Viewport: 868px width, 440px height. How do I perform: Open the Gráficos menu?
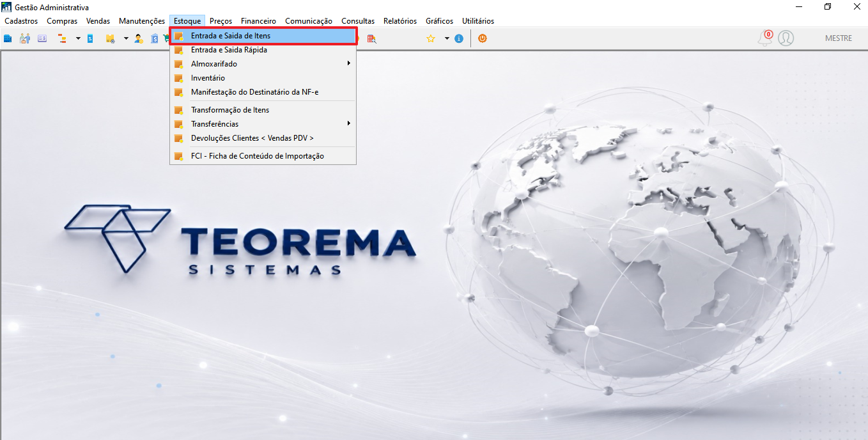tap(440, 21)
